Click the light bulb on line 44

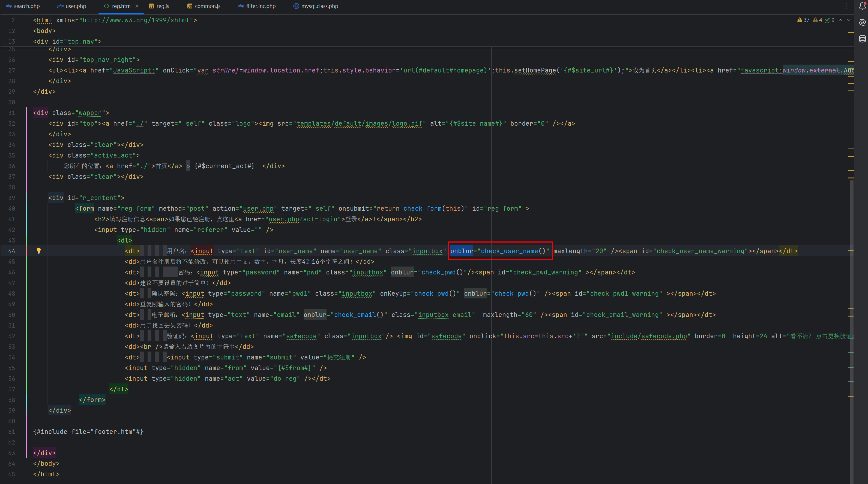pyautogui.click(x=39, y=250)
